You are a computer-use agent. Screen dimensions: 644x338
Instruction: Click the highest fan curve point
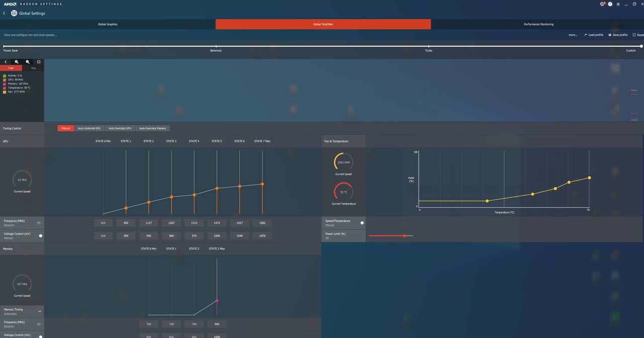pyautogui.click(x=589, y=178)
